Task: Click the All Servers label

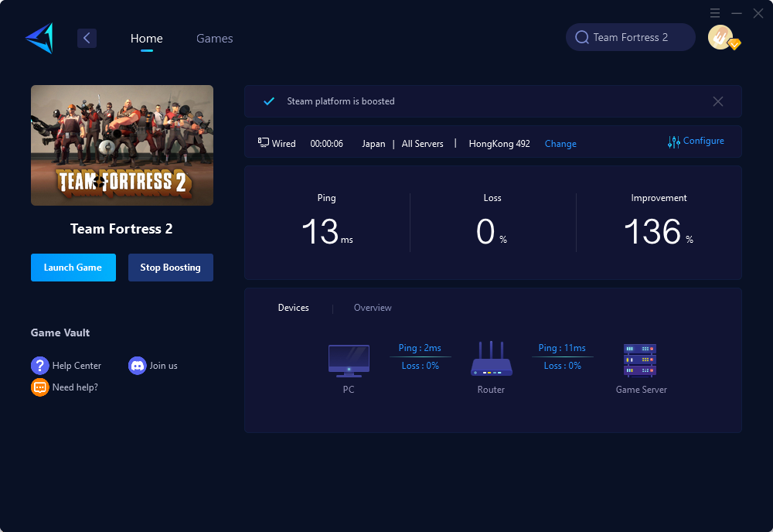Action: 423,144
